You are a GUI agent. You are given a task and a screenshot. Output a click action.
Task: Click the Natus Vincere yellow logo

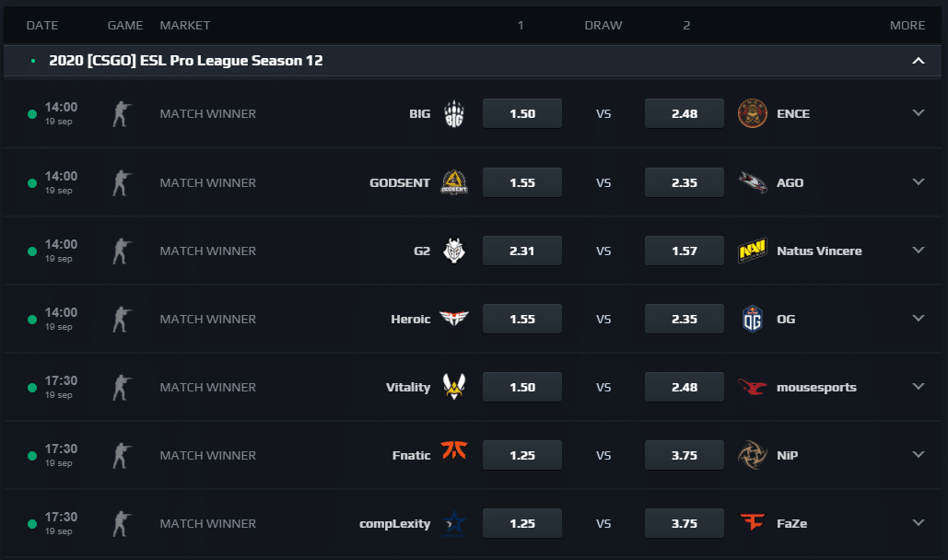752,251
